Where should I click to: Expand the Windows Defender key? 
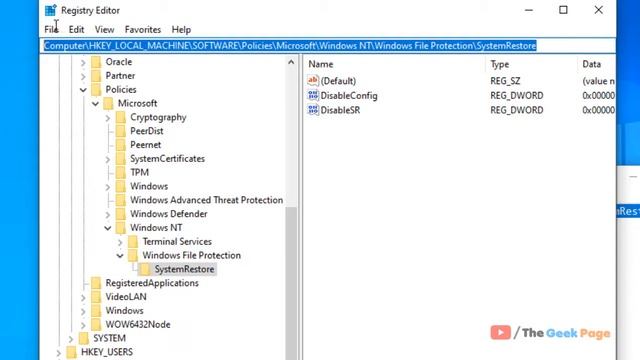108,215
